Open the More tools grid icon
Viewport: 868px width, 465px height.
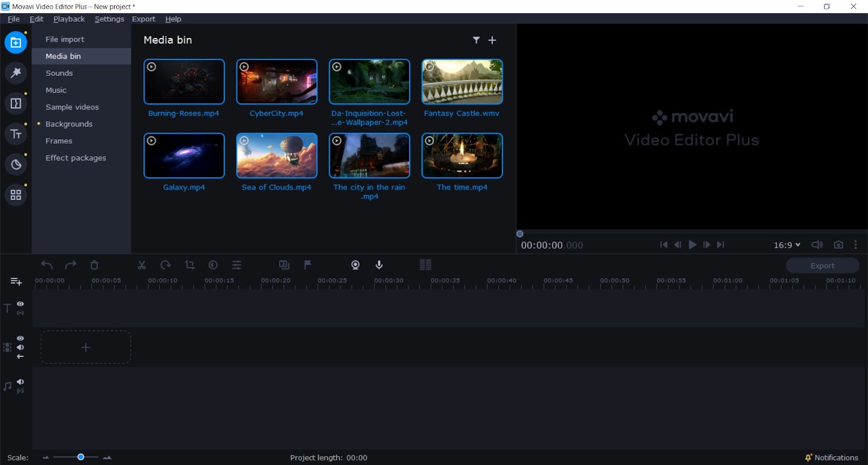(x=16, y=195)
